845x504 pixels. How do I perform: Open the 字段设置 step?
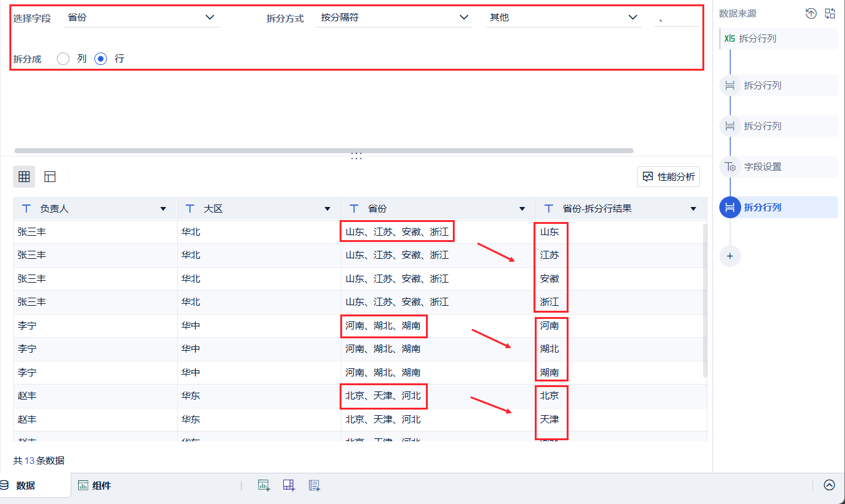[779, 167]
